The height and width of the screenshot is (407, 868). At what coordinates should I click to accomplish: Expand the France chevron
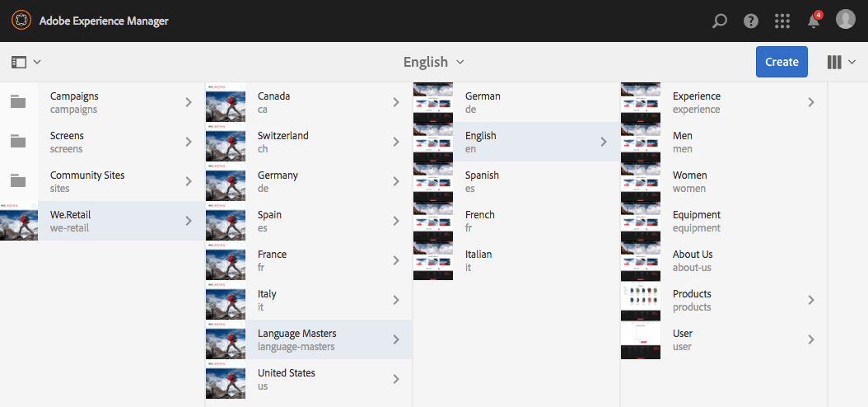point(396,260)
